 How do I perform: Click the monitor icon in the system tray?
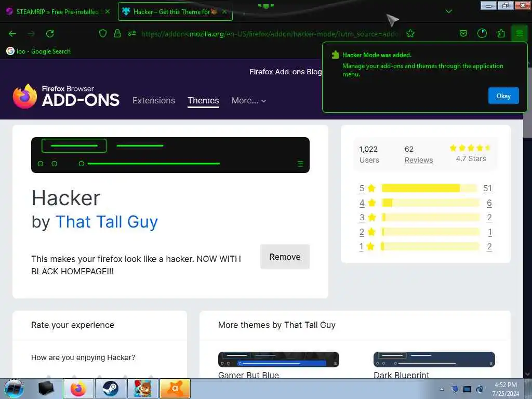(x=467, y=389)
